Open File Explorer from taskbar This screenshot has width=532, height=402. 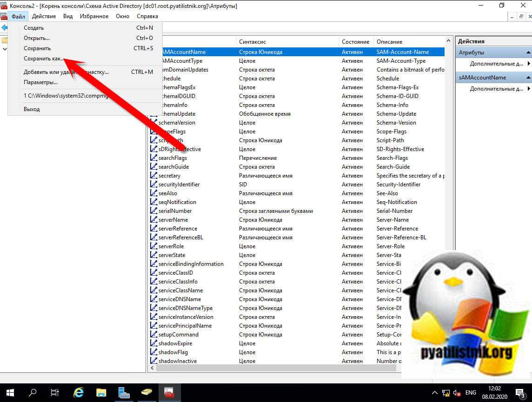click(x=101, y=393)
